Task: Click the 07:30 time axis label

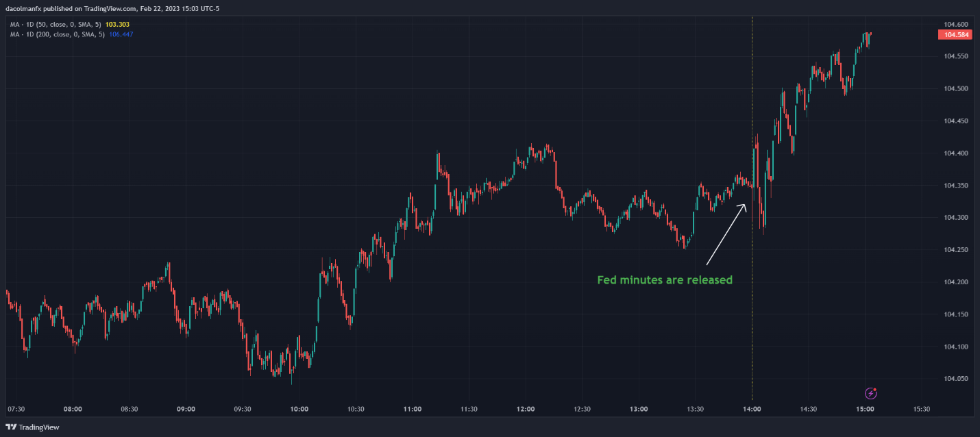Action: point(16,409)
